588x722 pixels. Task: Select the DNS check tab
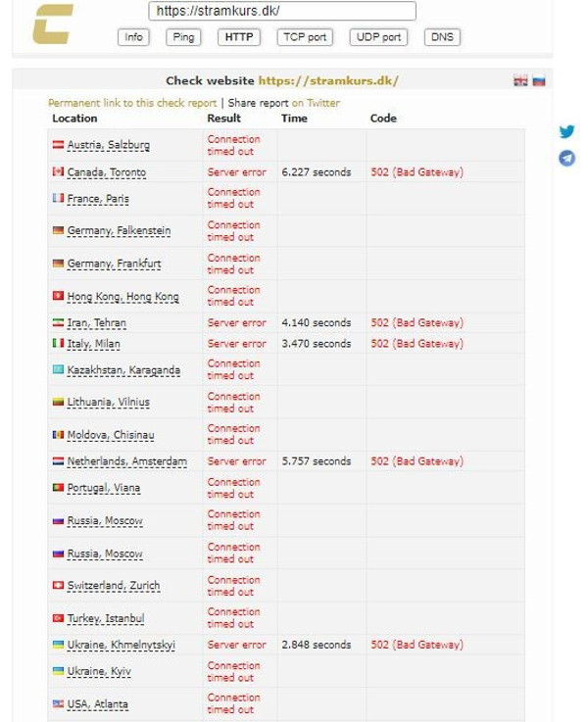[442, 37]
